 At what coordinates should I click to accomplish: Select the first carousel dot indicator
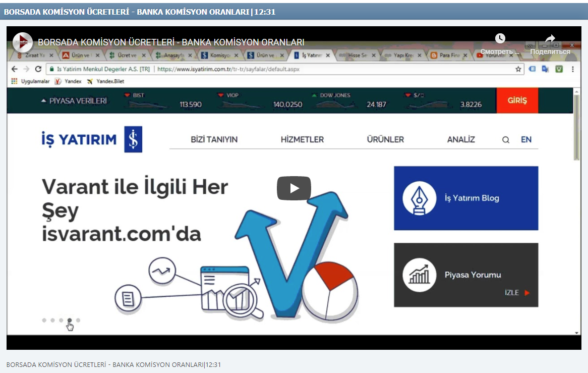pos(44,320)
